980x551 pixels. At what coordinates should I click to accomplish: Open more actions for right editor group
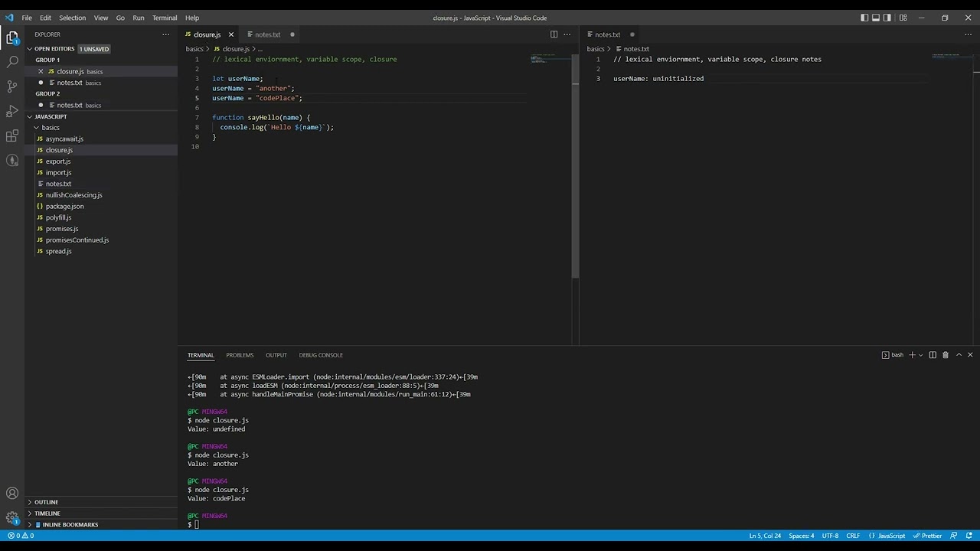tap(969, 34)
